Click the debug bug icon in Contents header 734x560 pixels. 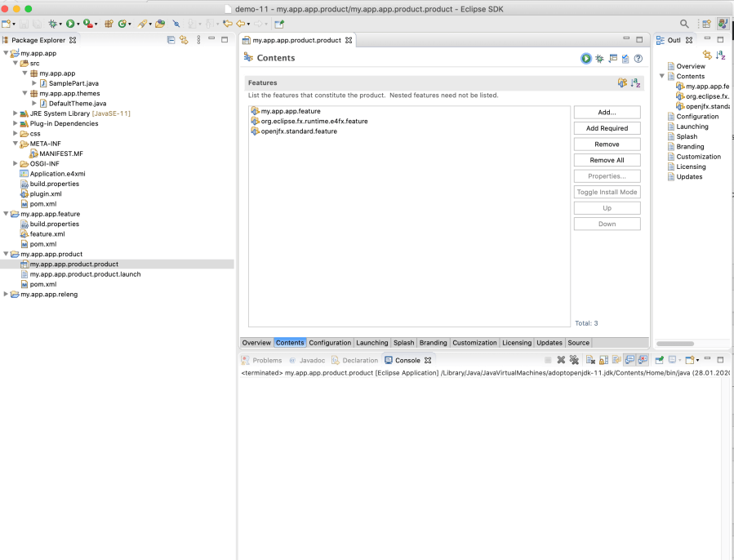(599, 58)
